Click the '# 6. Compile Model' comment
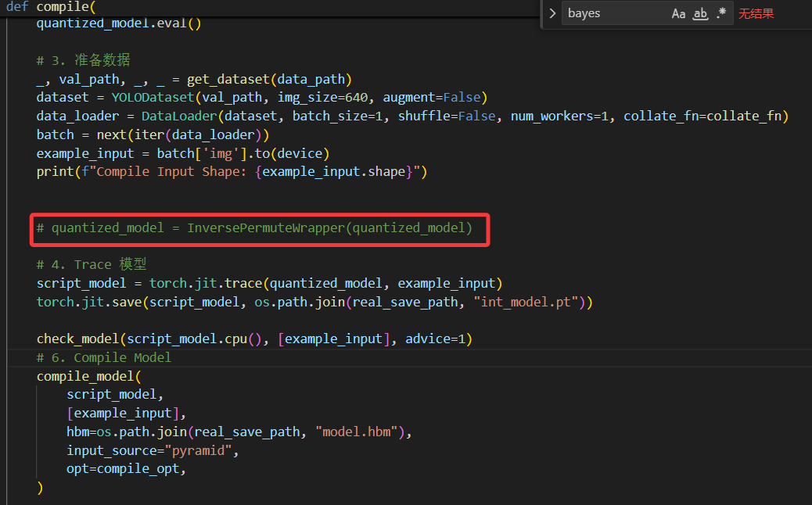The height and width of the screenshot is (505, 812). tap(103, 357)
